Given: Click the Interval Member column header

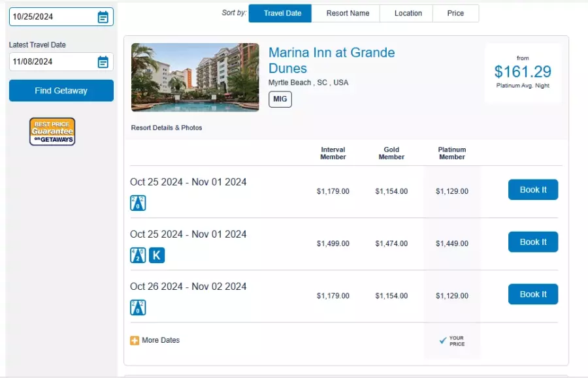Looking at the screenshot, I should coord(333,153).
